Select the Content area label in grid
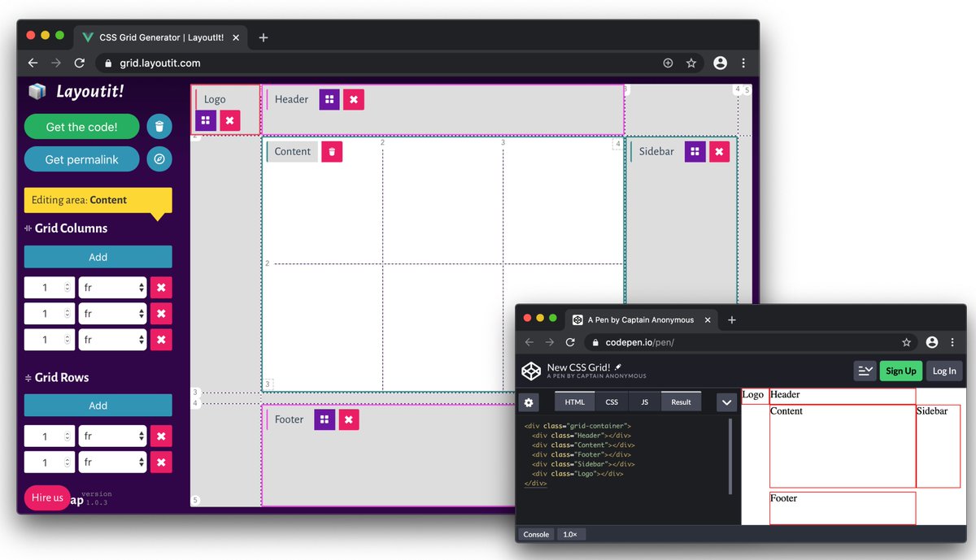 click(x=292, y=151)
